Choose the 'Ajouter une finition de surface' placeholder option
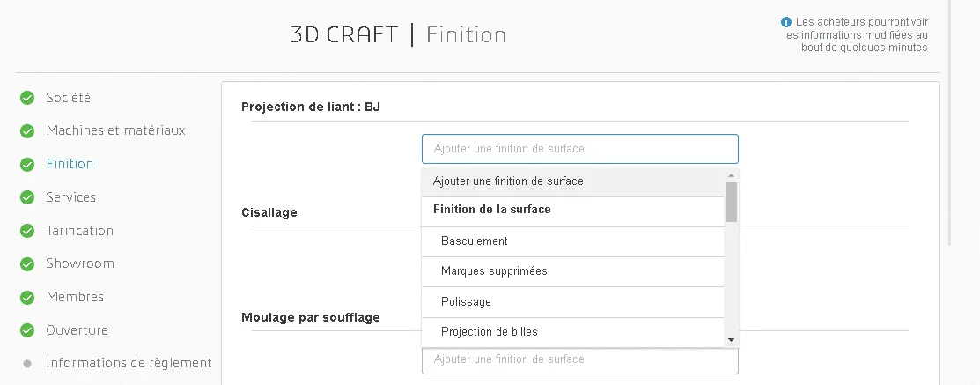The width and height of the screenshot is (980, 385). (572, 181)
